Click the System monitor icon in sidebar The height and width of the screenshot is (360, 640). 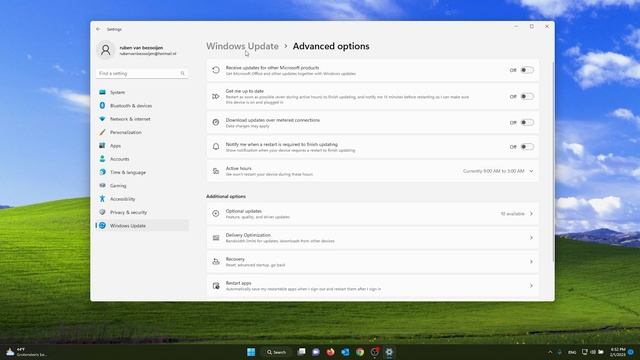click(102, 92)
